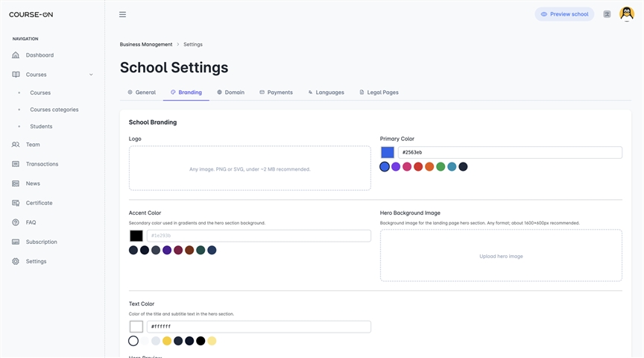Open Settings gear icon in sidebar

pyautogui.click(x=16, y=261)
